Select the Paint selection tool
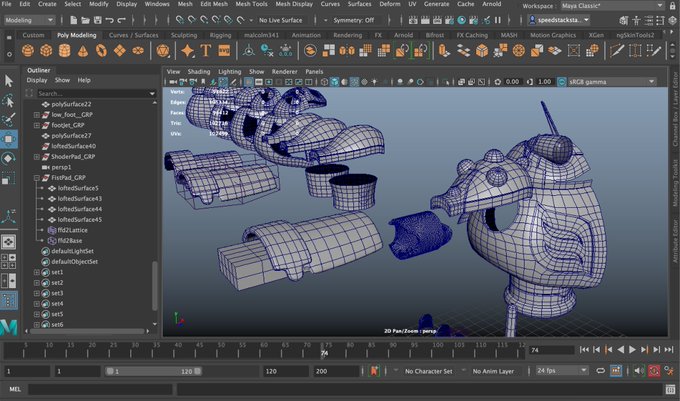 click(x=9, y=120)
